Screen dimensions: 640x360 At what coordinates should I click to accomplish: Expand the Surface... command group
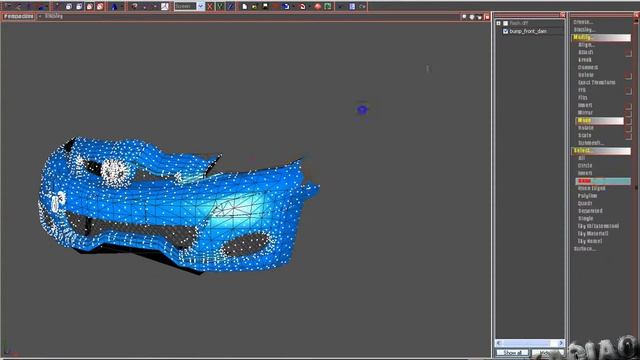click(x=584, y=249)
